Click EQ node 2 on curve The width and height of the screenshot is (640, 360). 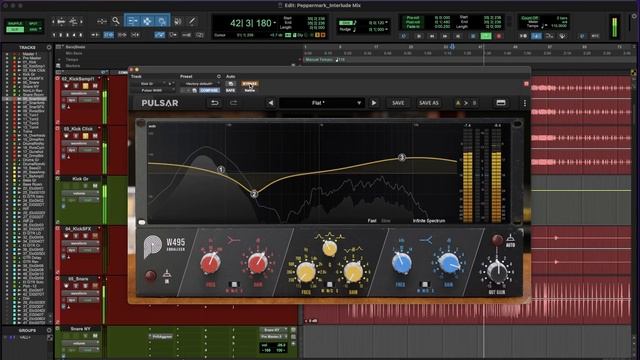click(254, 194)
